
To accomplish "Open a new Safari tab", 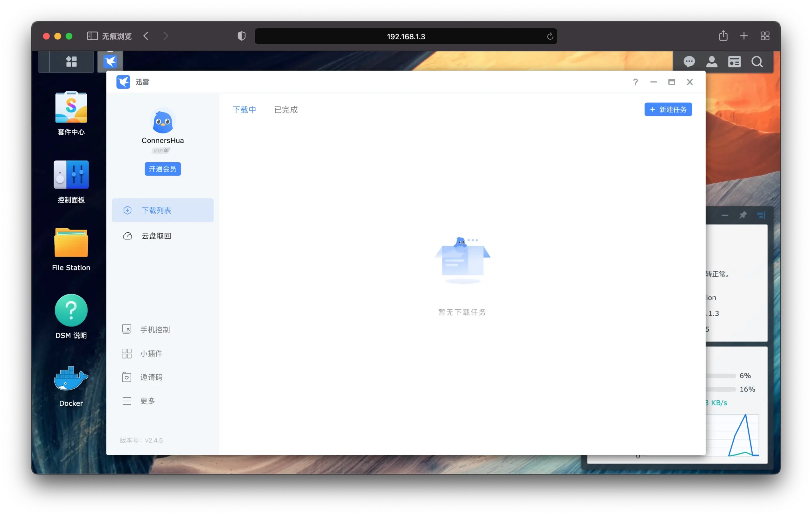I will pyautogui.click(x=743, y=36).
